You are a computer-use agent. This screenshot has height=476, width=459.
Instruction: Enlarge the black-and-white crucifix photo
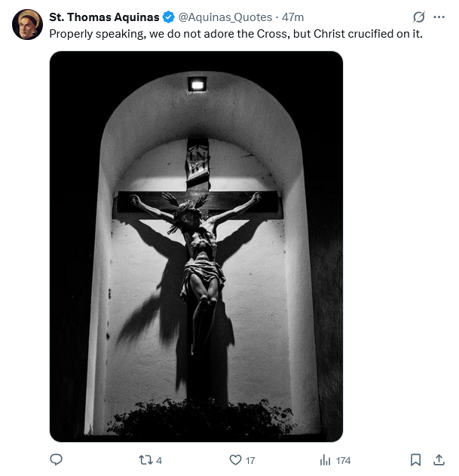point(196,246)
